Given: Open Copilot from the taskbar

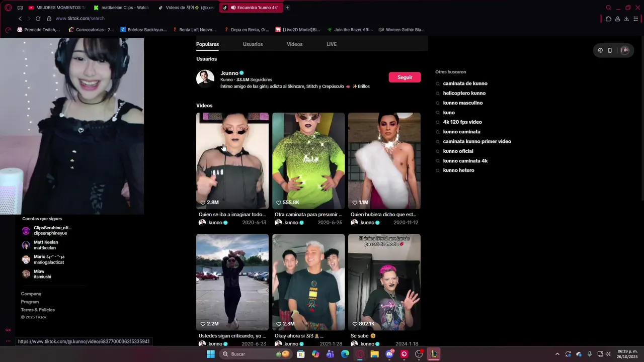Looking at the screenshot, I should click(x=315, y=354).
